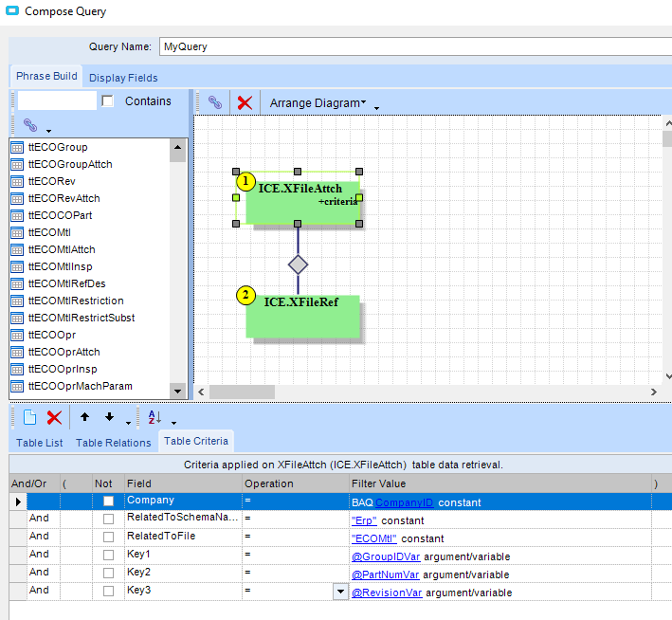Open the dropdown arrow beside sort icon

[173, 423]
